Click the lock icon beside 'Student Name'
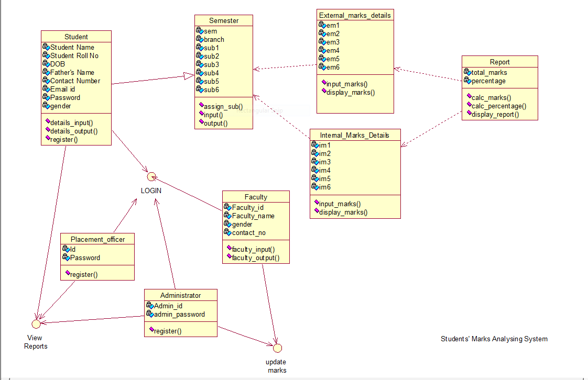The image size is (588, 380). pyautogui.click(x=46, y=47)
